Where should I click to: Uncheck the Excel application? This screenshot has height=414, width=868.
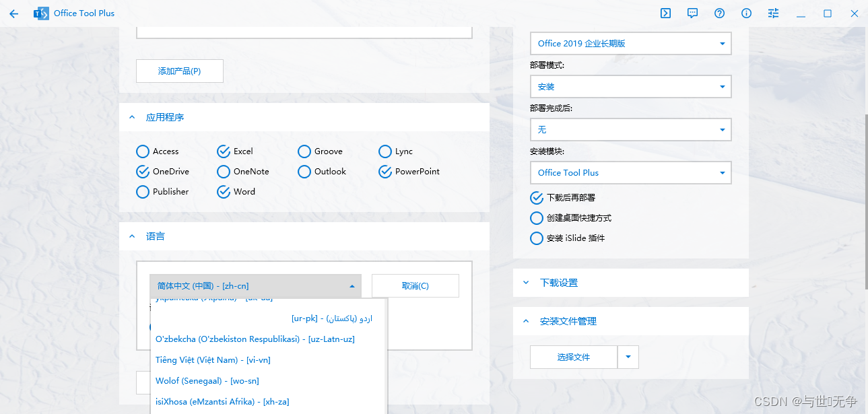click(235, 151)
